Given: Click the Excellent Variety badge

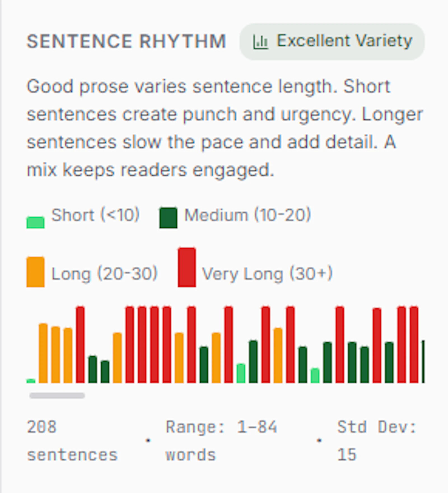Looking at the screenshot, I should point(332,41).
